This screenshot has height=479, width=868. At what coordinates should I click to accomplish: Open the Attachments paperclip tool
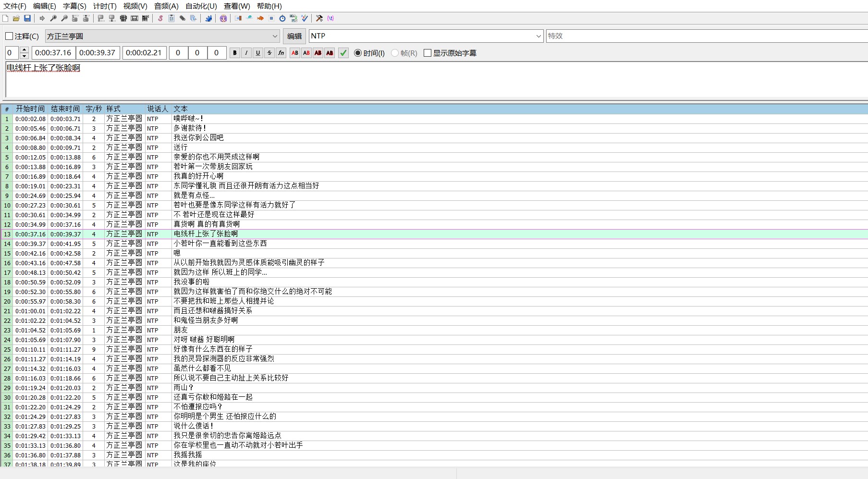tap(183, 18)
